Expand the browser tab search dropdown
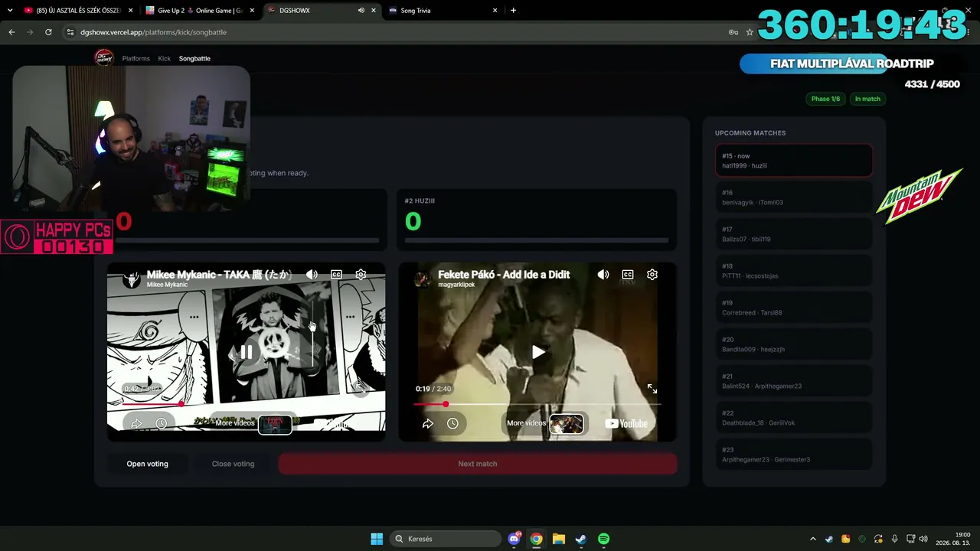Viewport: 980px width, 551px height. pyautogui.click(x=10, y=11)
